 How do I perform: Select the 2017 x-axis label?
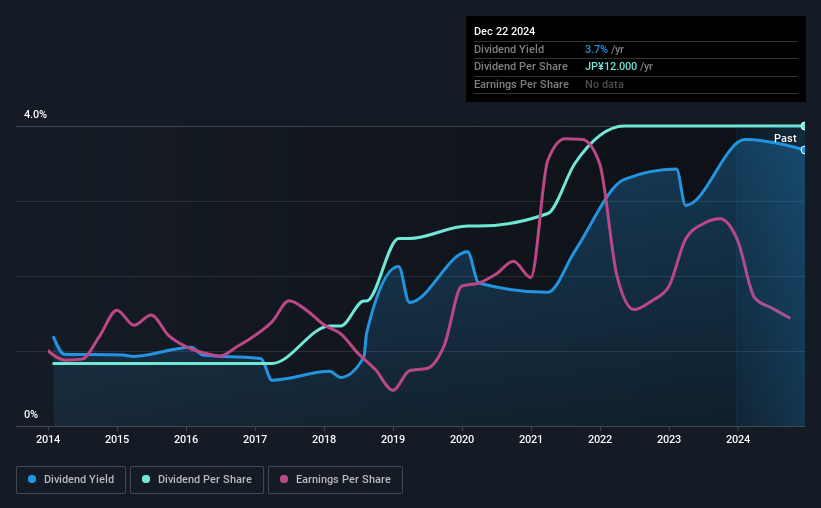(x=255, y=439)
